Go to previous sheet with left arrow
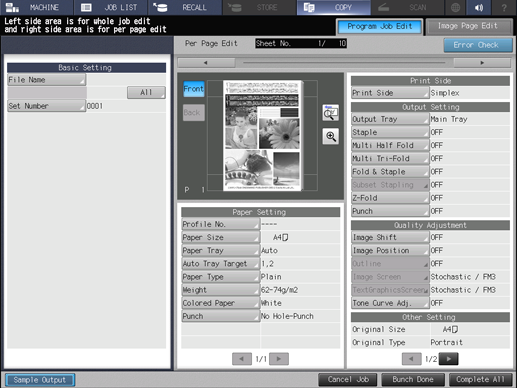The image size is (517, 388). pos(206,63)
